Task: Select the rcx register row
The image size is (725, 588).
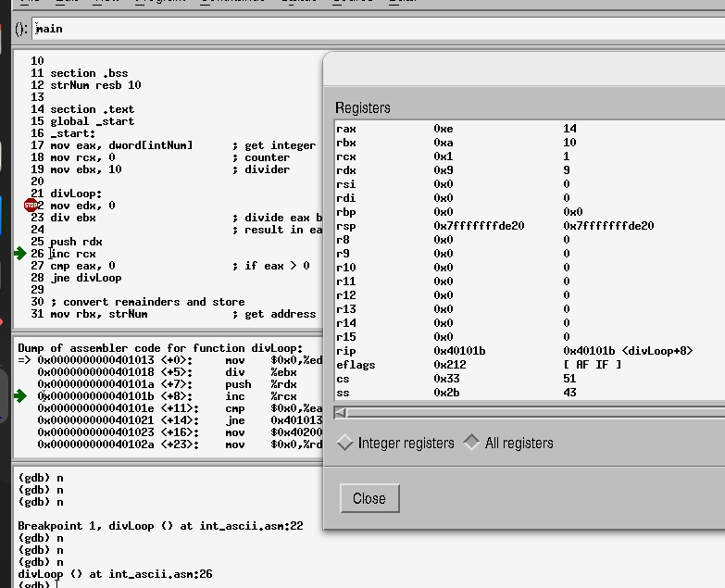Action: [x=530, y=156]
